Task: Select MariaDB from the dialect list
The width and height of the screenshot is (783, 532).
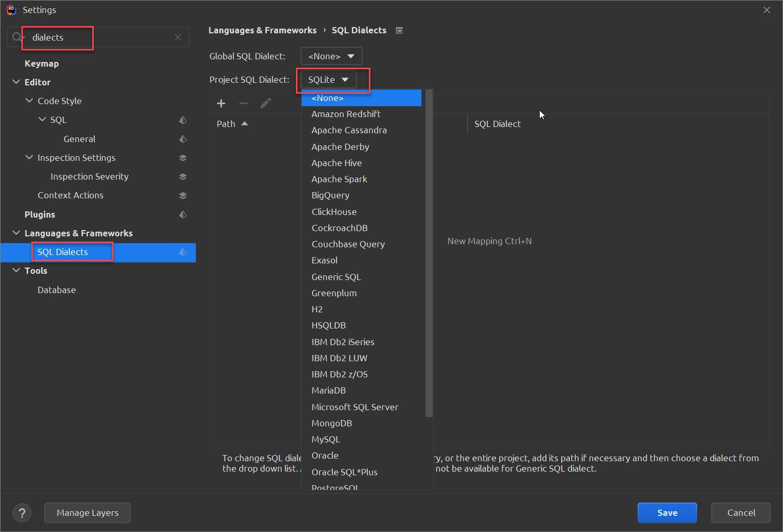Action: [328, 390]
